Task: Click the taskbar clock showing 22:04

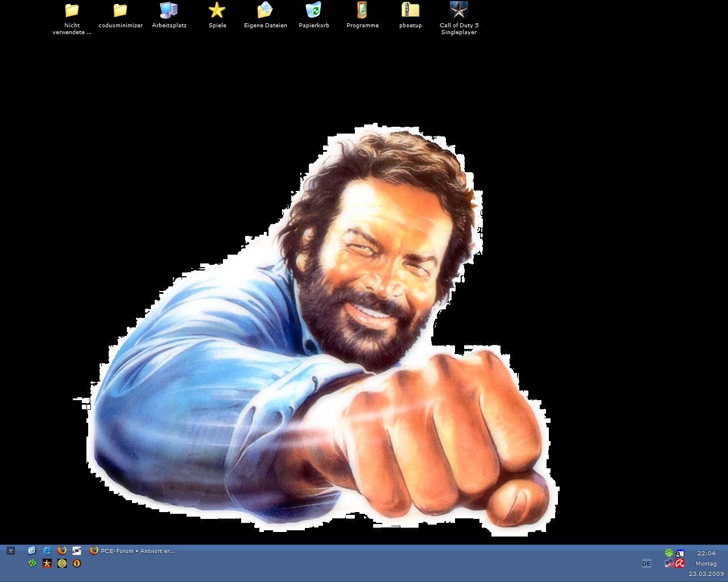Action: [706, 553]
